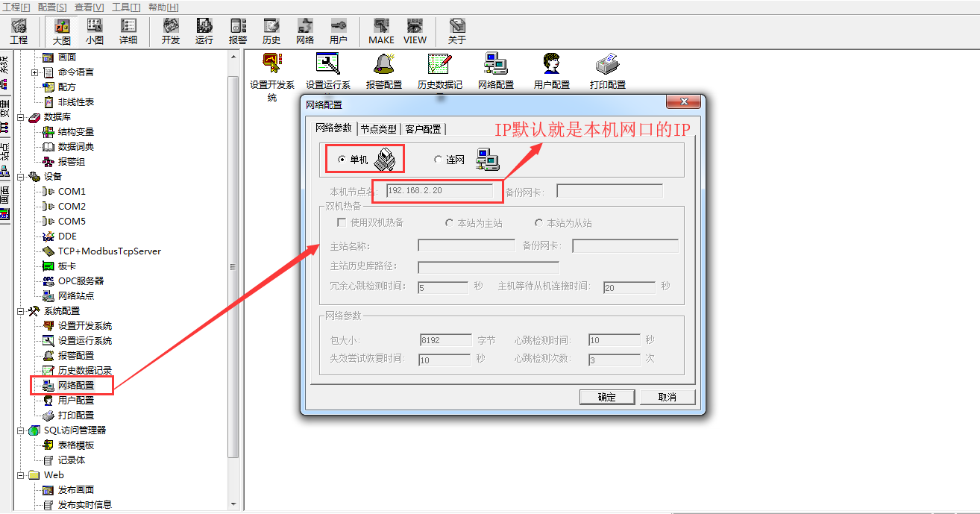Expand the 命令语言 tree node
Image resolution: width=980 pixels, height=514 pixels.
[34, 72]
